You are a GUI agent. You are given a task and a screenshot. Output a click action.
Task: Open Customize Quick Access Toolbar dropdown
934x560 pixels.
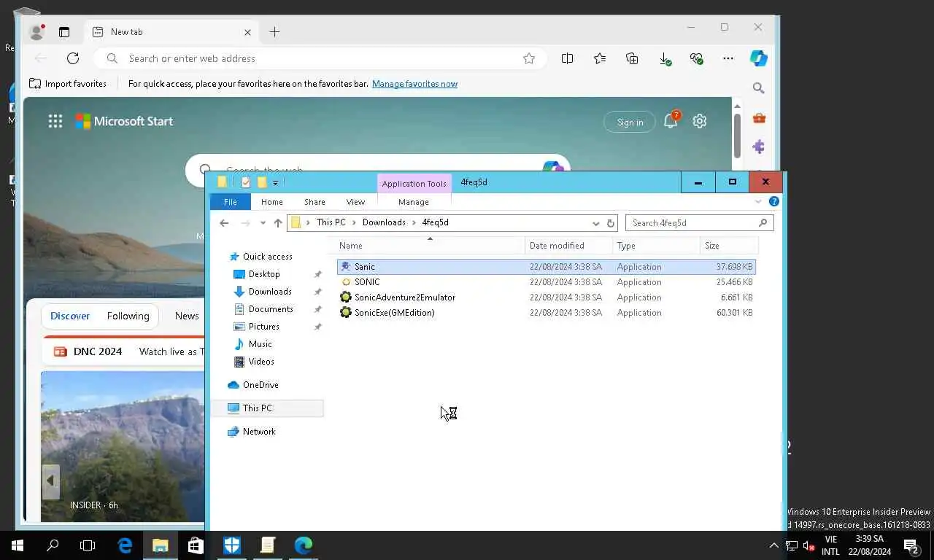(x=276, y=183)
